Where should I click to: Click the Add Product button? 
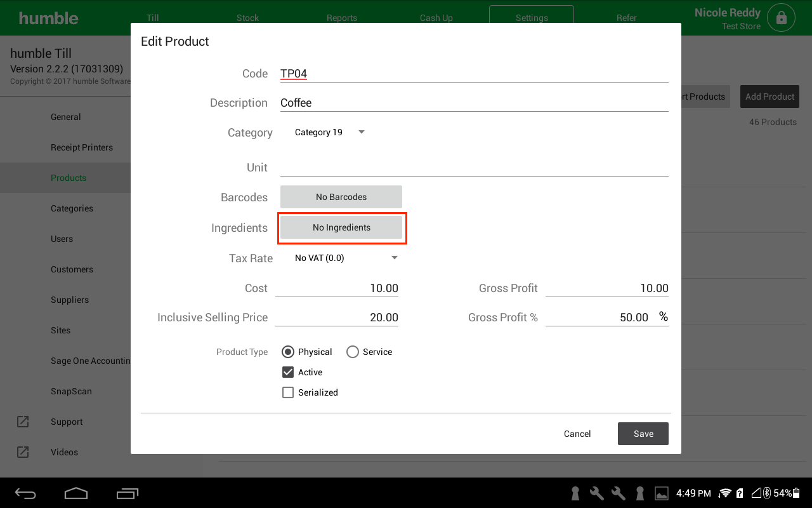point(769,97)
